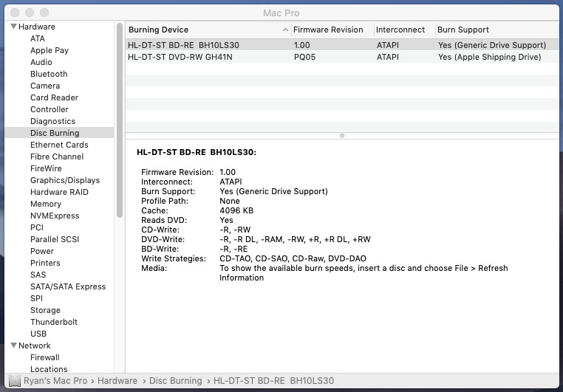Select USB in the Hardware list
Image resolution: width=563 pixels, height=392 pixels.
(x=38, y=334)
